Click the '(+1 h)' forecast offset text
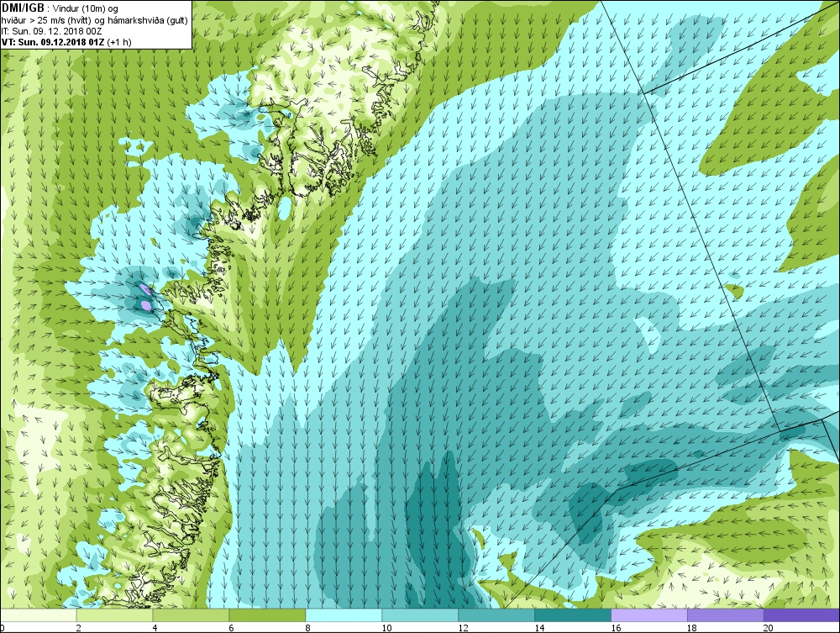The image size is (840, 633). click(x=119, y=42)
